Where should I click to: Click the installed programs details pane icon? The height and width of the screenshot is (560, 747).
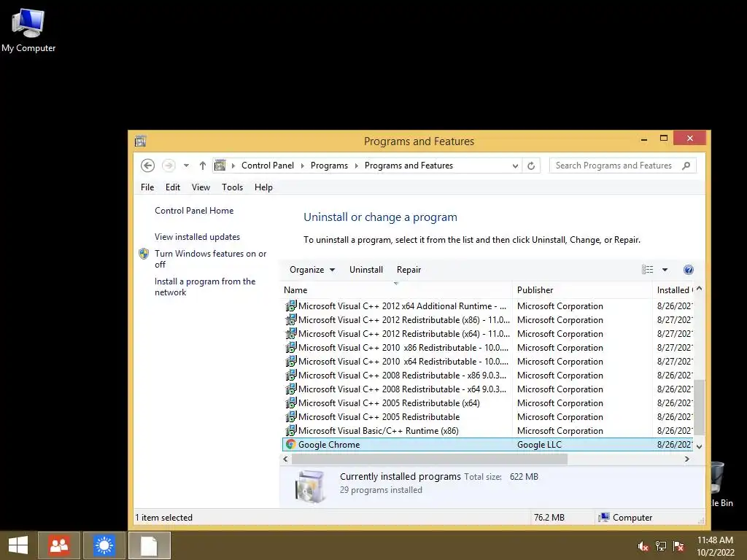coord(310,486)
